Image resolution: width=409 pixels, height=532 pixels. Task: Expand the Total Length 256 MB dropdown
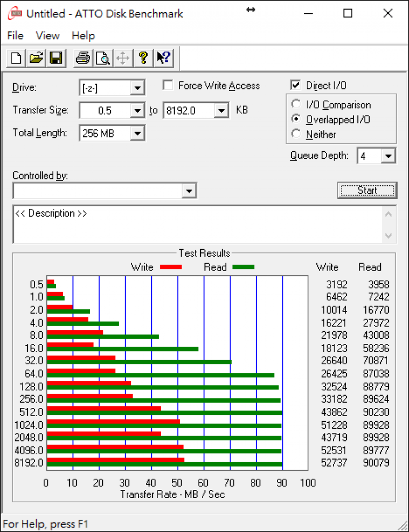coord(137,133)
